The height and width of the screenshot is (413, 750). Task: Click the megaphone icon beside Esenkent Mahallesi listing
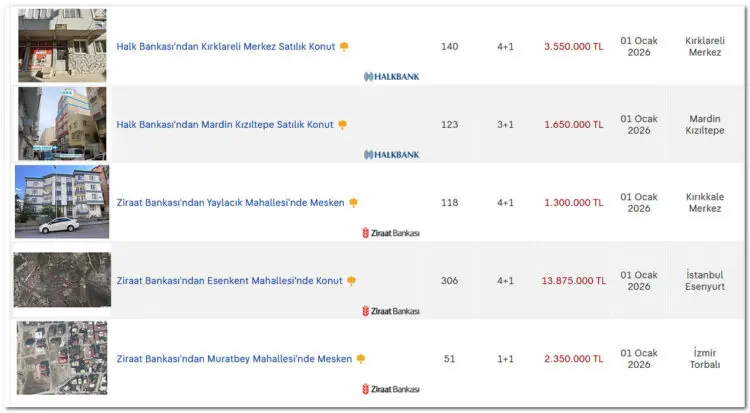[351, 281]
